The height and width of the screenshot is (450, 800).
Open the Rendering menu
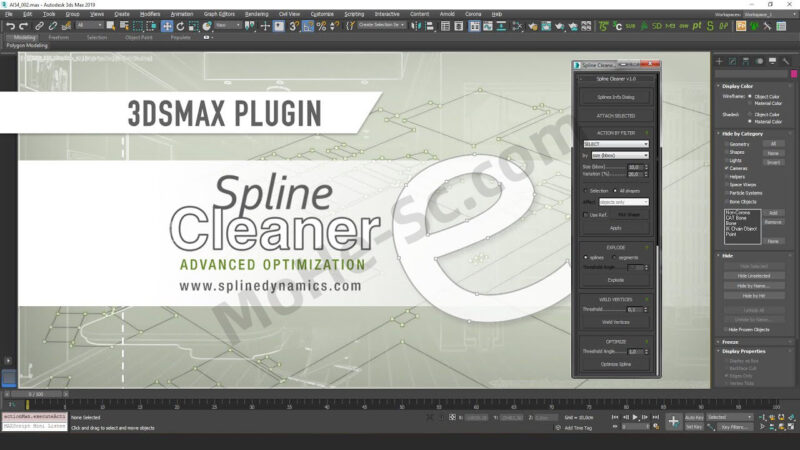(x=257, y=14)
